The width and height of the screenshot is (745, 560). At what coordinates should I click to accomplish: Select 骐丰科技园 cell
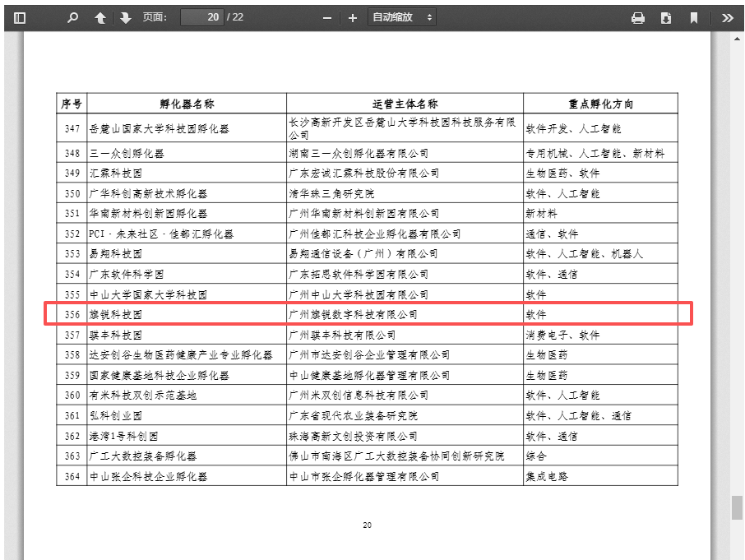point(187,335)
